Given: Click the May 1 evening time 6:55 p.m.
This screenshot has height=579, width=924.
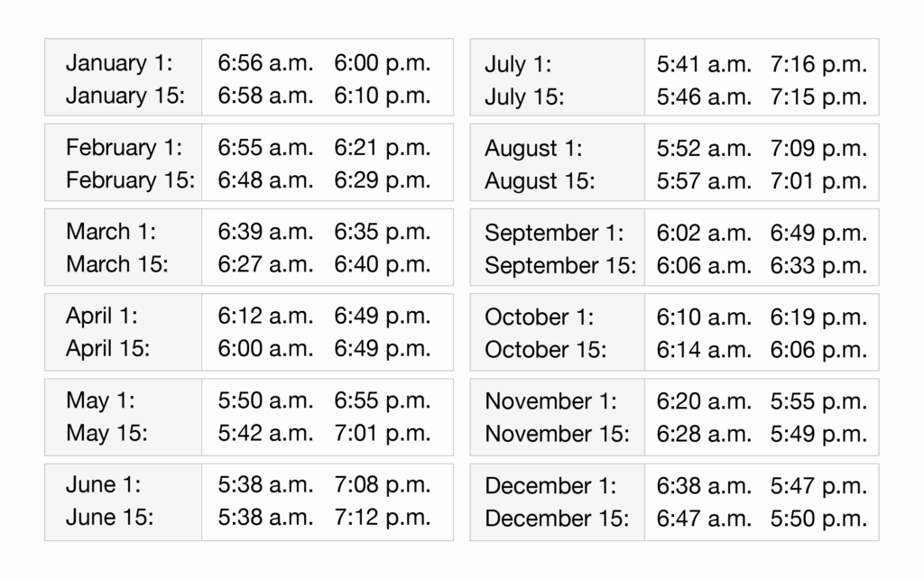Looking at the screenshot, I should tap(383, 401).
